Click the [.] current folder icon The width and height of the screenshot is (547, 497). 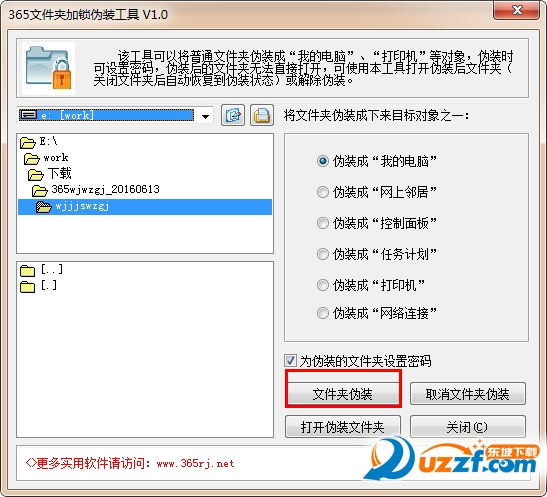[x=28, y=286]
